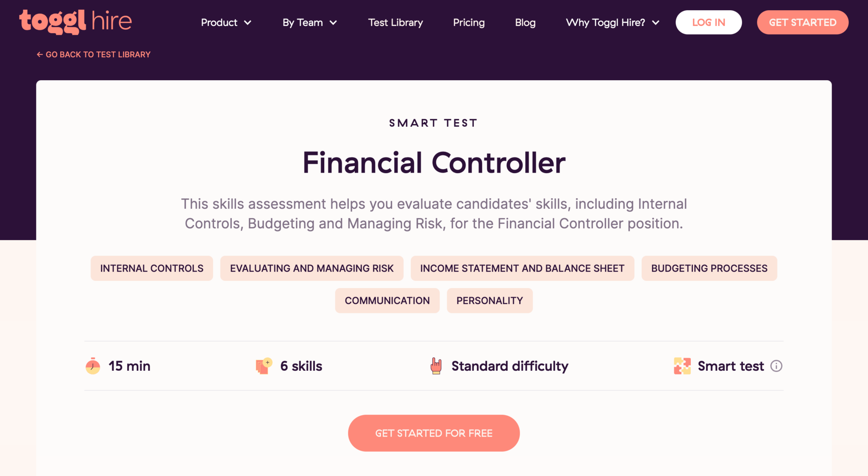Select the BUDGETING PROCESSES skill tag
This screenshot has width=868, height=476.
click(x=709, y=268)
